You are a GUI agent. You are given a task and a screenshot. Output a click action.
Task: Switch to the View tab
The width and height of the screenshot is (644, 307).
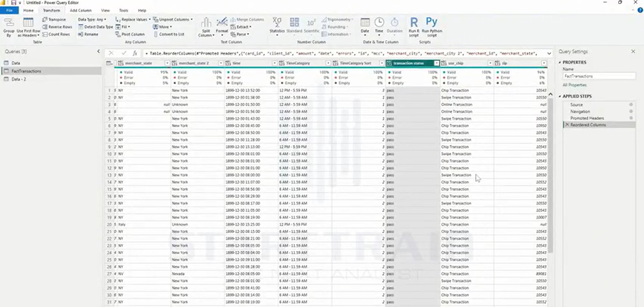click(x=105, y=10)
